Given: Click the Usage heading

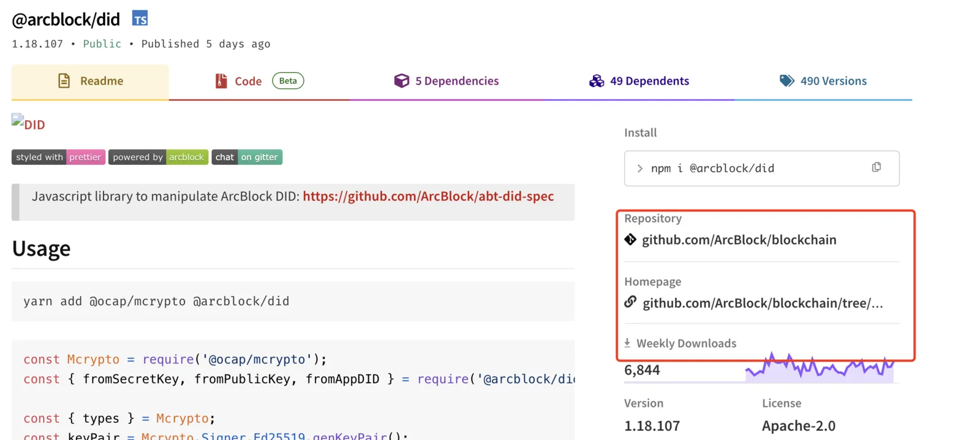Looking at the screenshot, I should 41,249.
